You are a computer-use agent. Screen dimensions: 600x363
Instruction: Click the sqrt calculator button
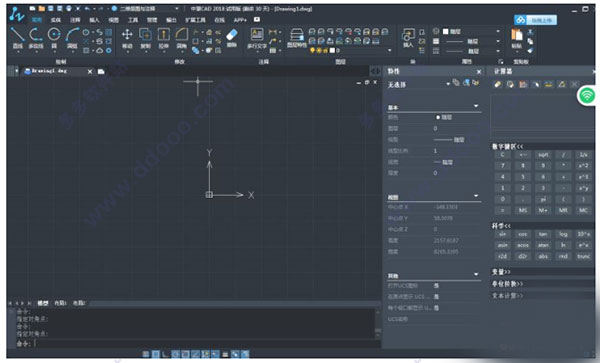click(x=543, y=155)
